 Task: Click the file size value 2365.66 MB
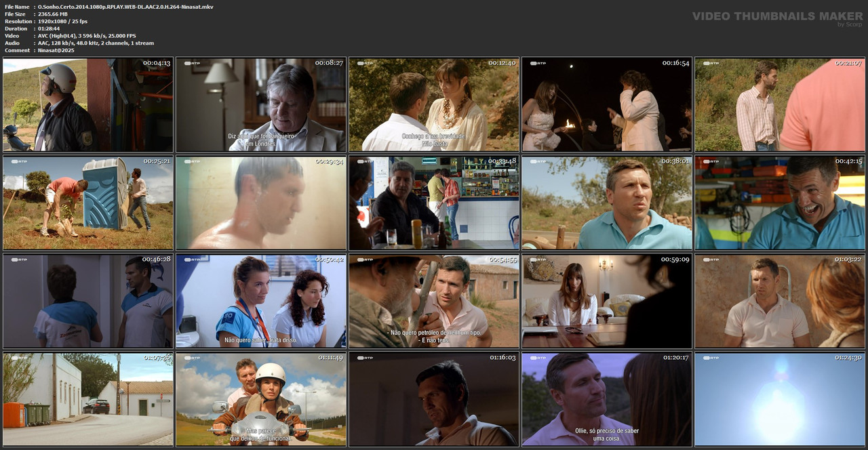click(x=53, y=14)
